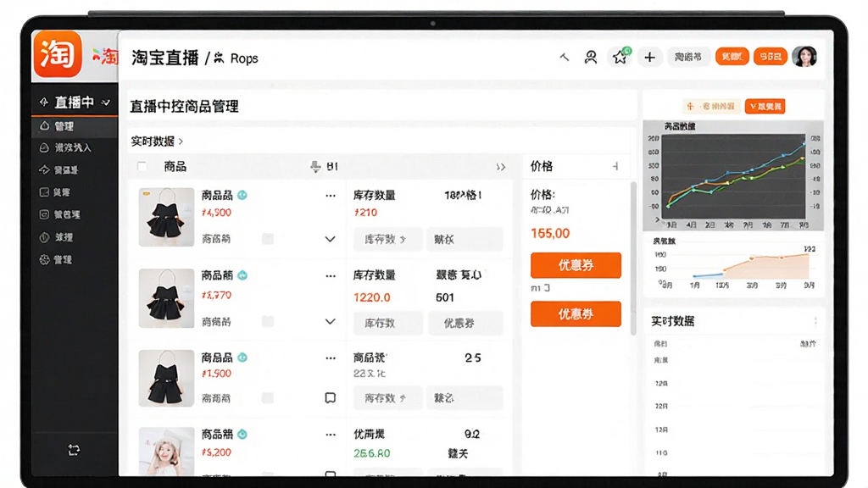Click the small icon beside Rops in title
The width and height of the screenshot is (868, 488).
pyautogui.click(x=219, y=58)
